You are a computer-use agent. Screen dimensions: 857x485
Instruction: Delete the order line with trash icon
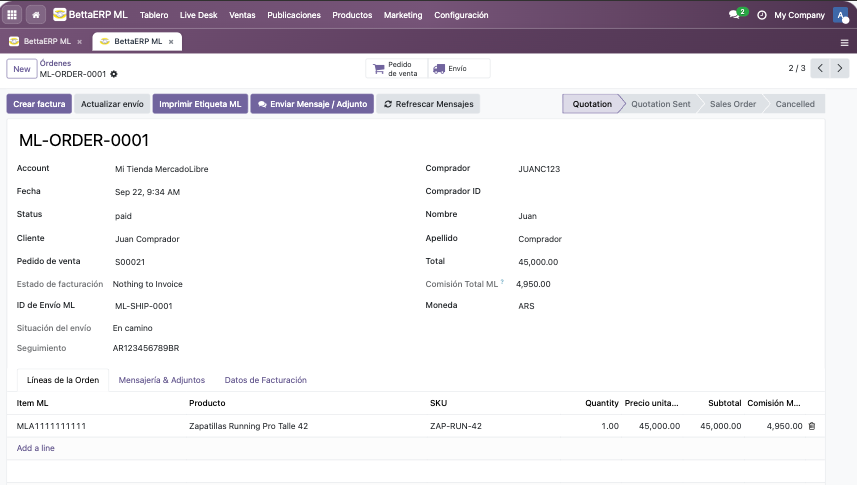(812, 426)
